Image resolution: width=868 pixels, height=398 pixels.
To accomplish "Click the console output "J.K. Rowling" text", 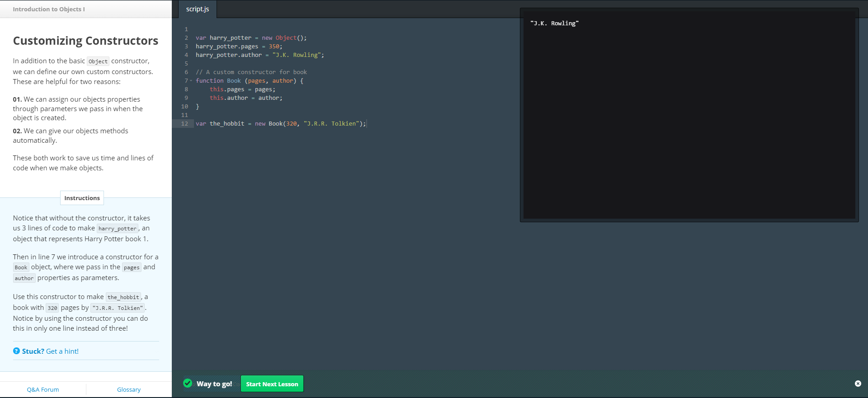I will click(554, 23).
